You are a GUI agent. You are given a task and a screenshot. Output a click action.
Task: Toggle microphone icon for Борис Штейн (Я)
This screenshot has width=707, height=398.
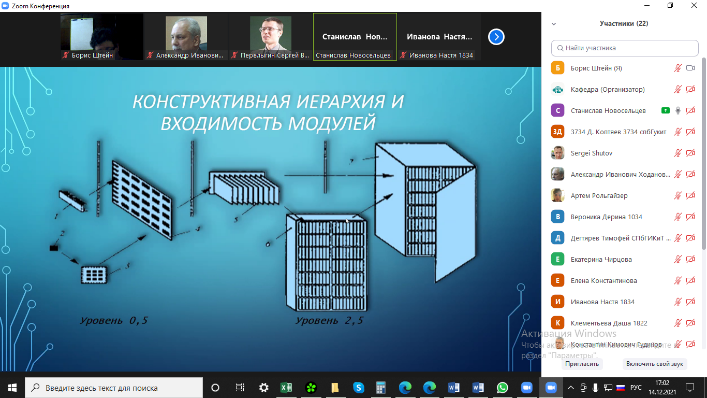pyautogui.click(x=678, y=68)
